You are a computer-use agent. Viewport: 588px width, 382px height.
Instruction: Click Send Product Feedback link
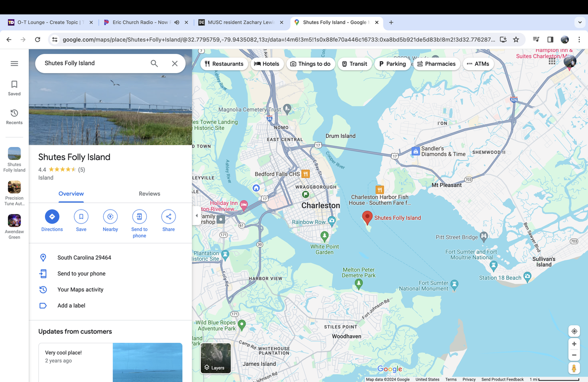click(502, 380)
